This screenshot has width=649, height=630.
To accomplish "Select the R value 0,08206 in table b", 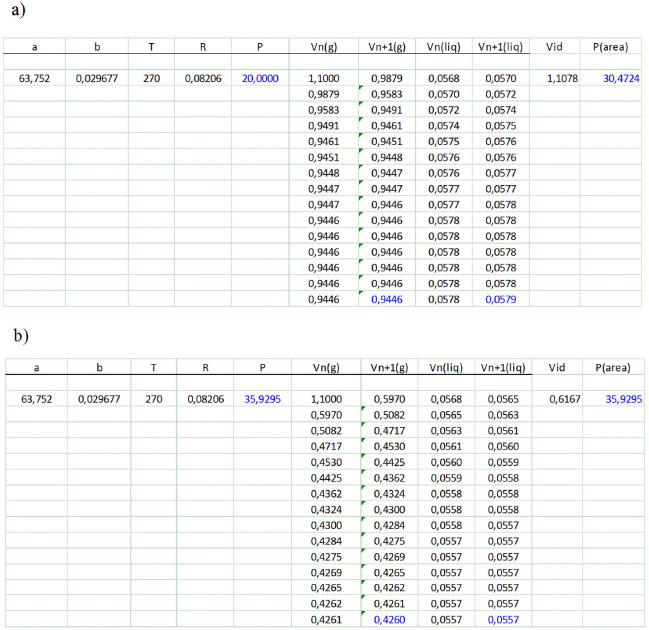I will pyautogui.click(x=204, y=398).
